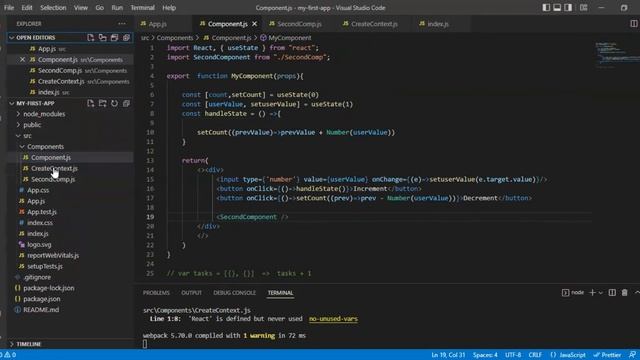The height and width of the screenshot is (360, 640).
Task: Toggle primary side bar layout icon
Action: click(x=546, y=8)
